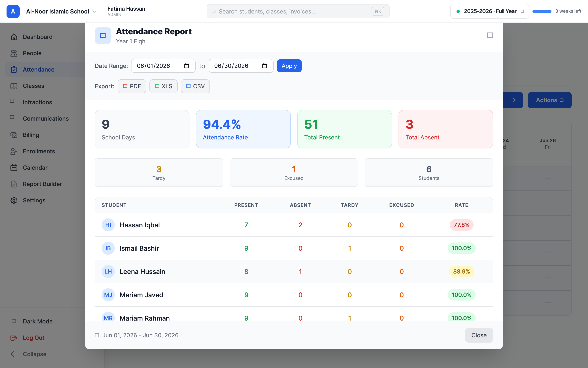Image resolution: width=588 pixels, height=368 pixels.
Task: Apply the selected date range
Action: coord(289,66)
